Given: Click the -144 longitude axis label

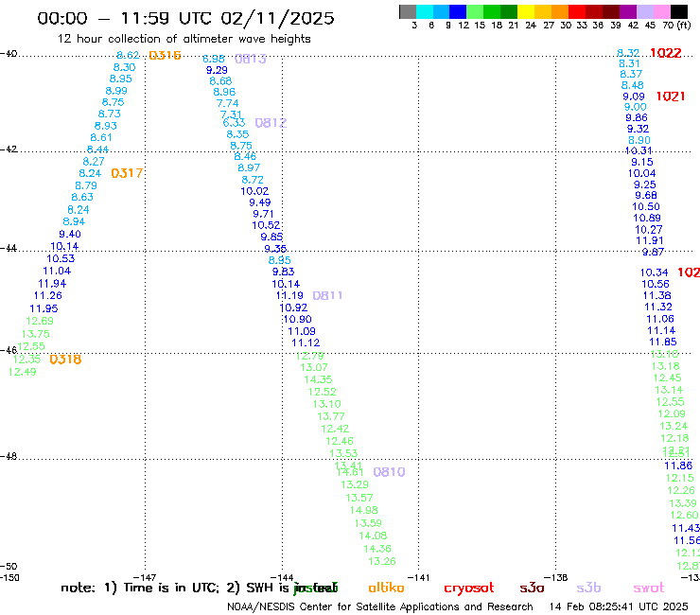Looking at the screenshot, I should [282, 577].
